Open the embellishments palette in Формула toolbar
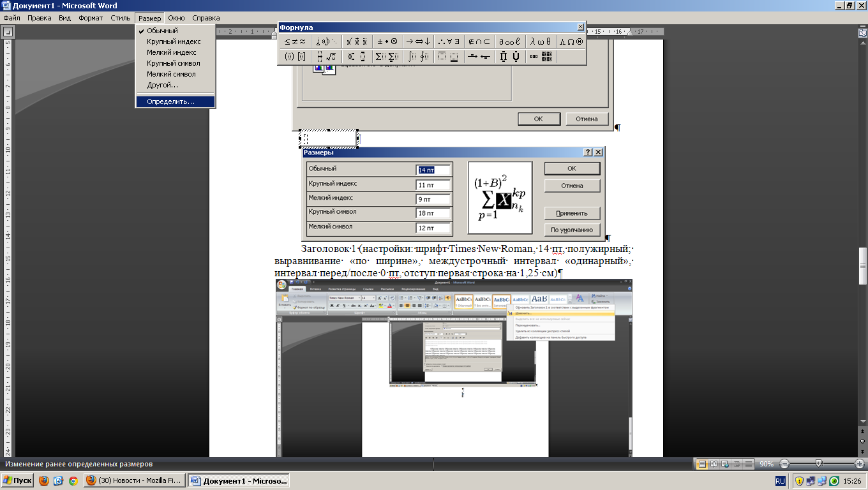Image resolution: width=868 pixels, height=490 pixels. [356, 41]
